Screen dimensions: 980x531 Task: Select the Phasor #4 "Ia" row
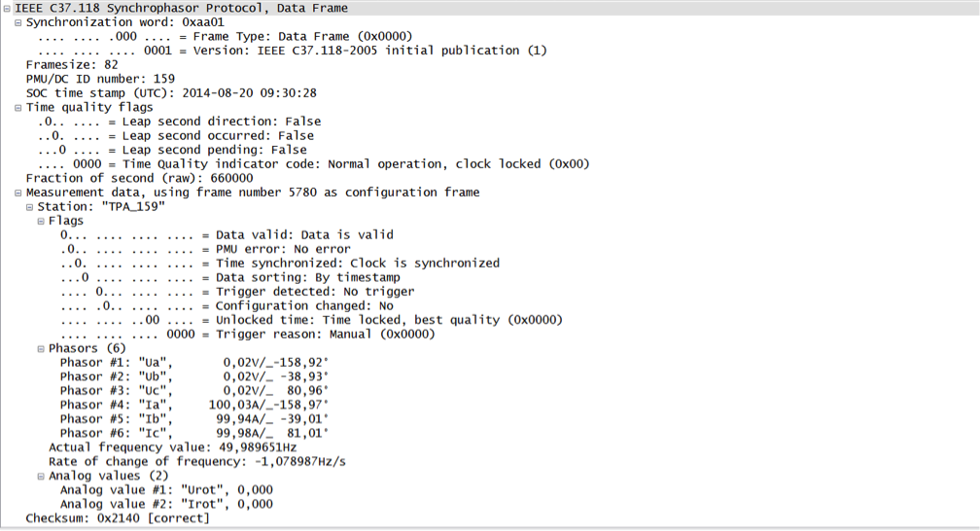point(193,405)
